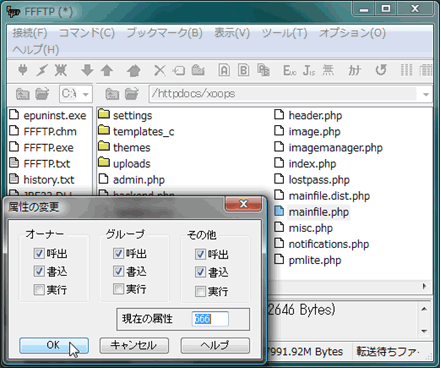
Task: Click the Delete X icon in toolbar
Action: pyautogui.click(x=159, y=70)
